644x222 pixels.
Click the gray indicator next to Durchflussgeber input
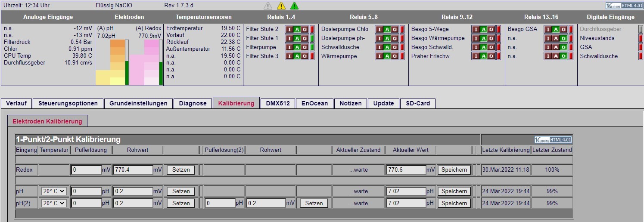(641, 29)
